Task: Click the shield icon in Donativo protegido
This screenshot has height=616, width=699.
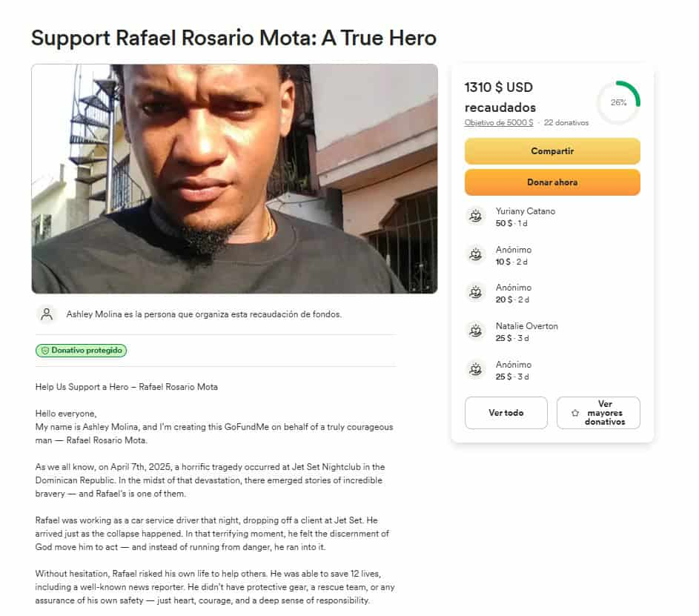Action: pyautogui.click(x=44, y=351)
